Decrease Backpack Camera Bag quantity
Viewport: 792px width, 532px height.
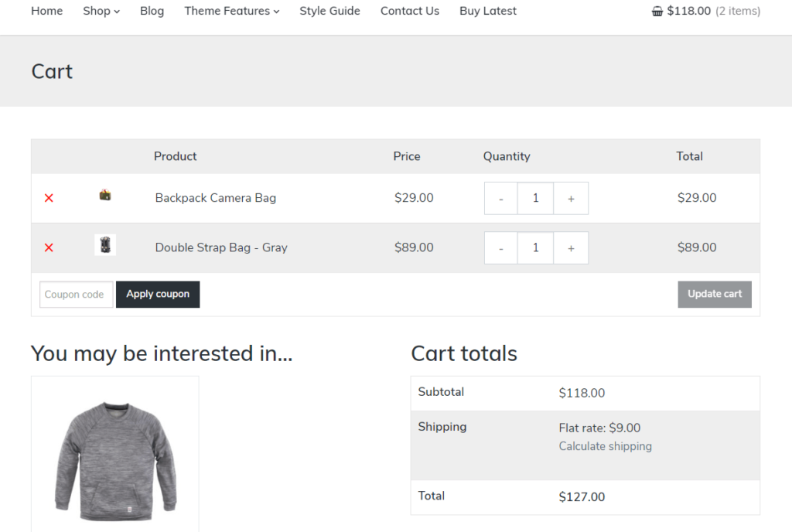(501, 199)
